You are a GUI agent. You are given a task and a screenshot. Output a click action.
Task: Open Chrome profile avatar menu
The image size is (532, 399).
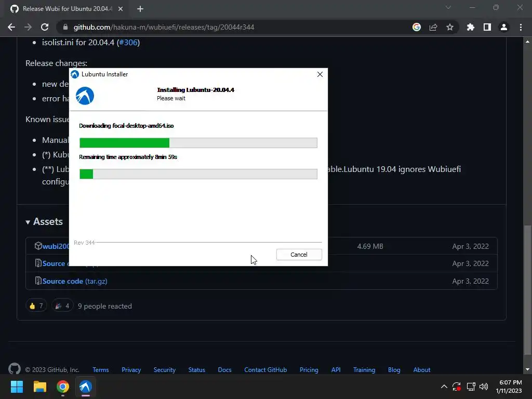pyautogui.click(x=504, y=27)
